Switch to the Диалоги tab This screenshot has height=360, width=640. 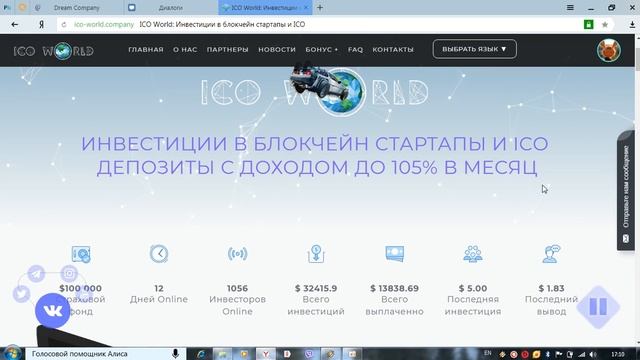click(171, 8)
